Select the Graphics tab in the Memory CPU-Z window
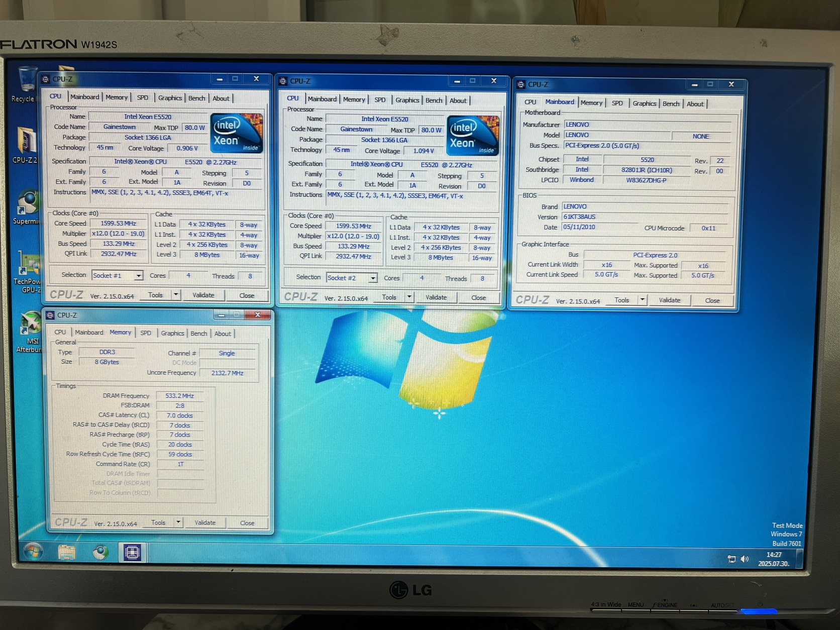This screenshot has height=630, width=840. click(x=173, y=333)
